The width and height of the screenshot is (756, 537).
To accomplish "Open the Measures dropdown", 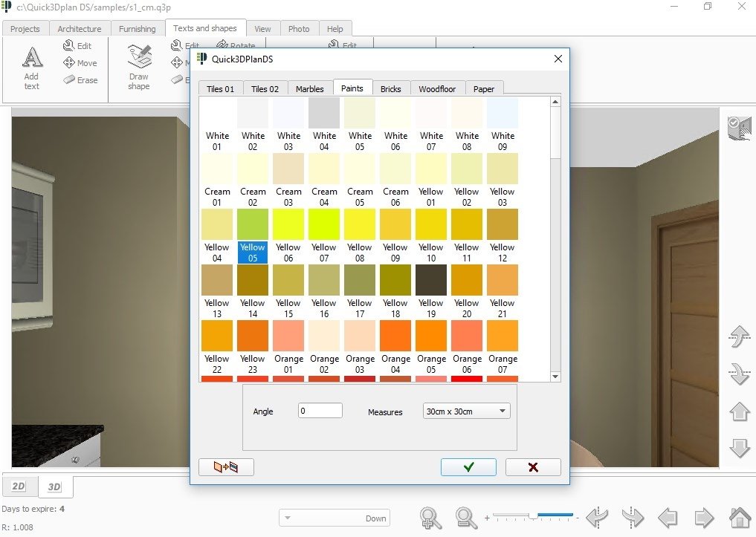I will [466, 411].
